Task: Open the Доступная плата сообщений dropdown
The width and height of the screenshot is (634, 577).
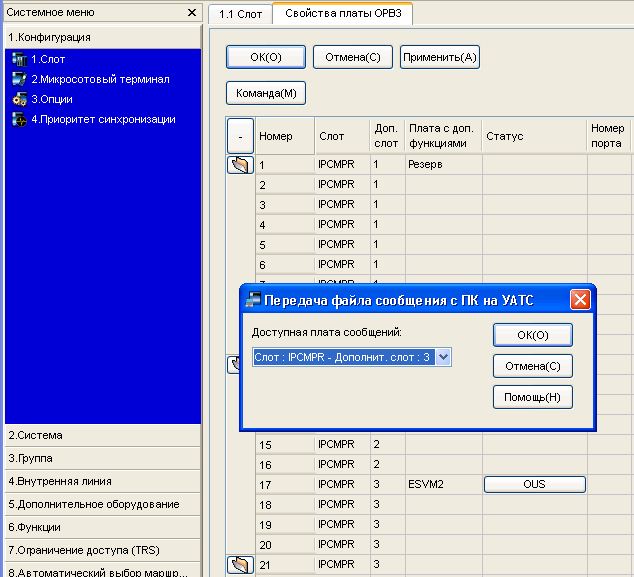Action: [444, 357]
